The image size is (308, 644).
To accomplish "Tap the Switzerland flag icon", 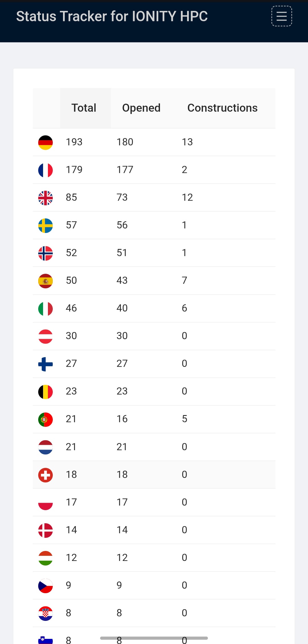I will [46, 475].
